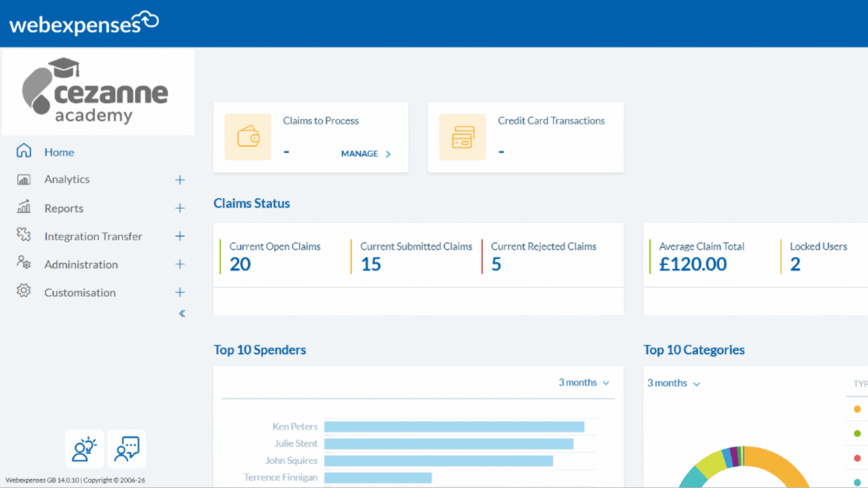Select Integration Transfer menu item
868x488 pixels.
tap(93, 236)
